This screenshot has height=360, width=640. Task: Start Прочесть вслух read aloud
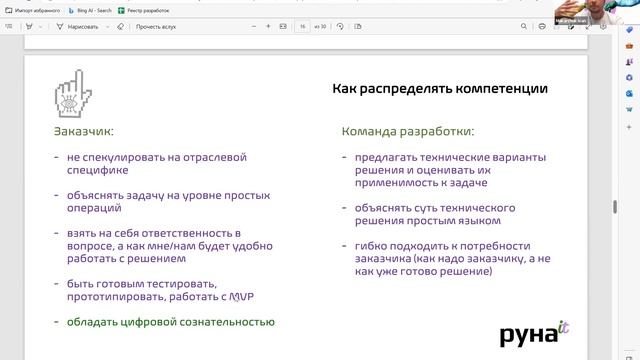pyautogui.click(x=156, y=27)
